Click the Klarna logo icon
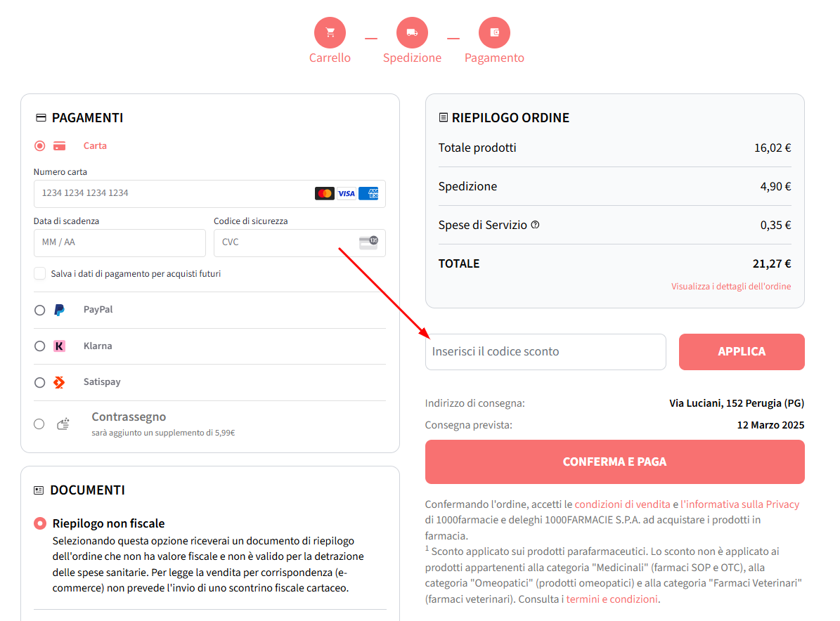 tap(60, 346)
